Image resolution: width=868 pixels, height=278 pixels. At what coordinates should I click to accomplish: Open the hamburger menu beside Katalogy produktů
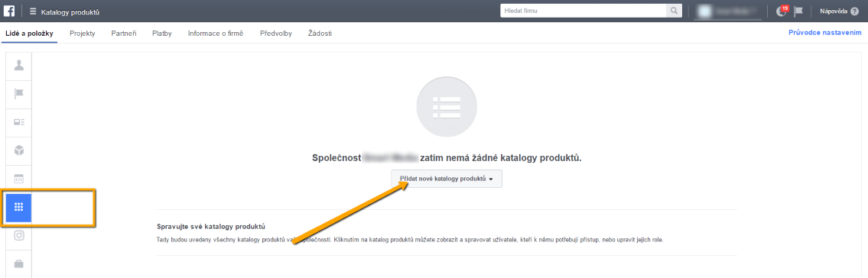(33, 11)
